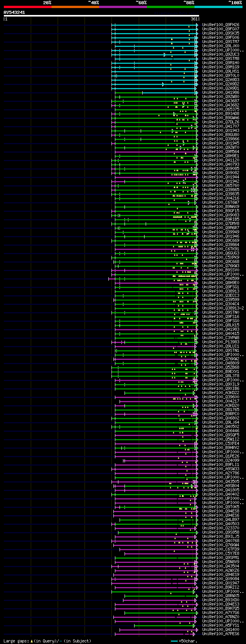The image size is (246, 644).
Task: Click hit label UniRef100_Q4LB97
Action: tap(221, 519)
